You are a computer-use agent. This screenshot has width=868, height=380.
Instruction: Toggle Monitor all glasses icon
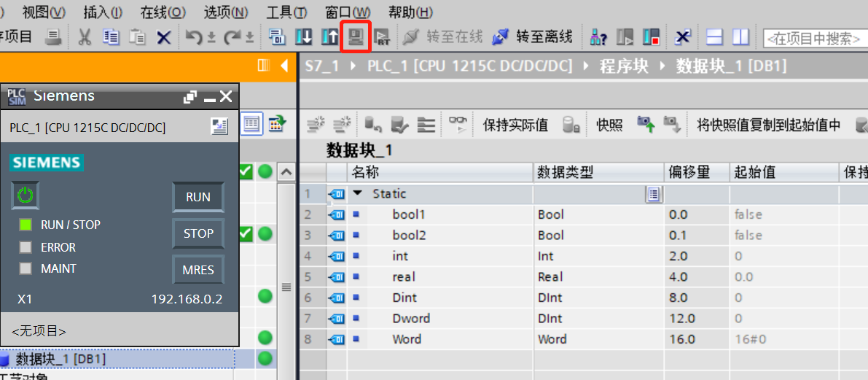click(457, 125)
